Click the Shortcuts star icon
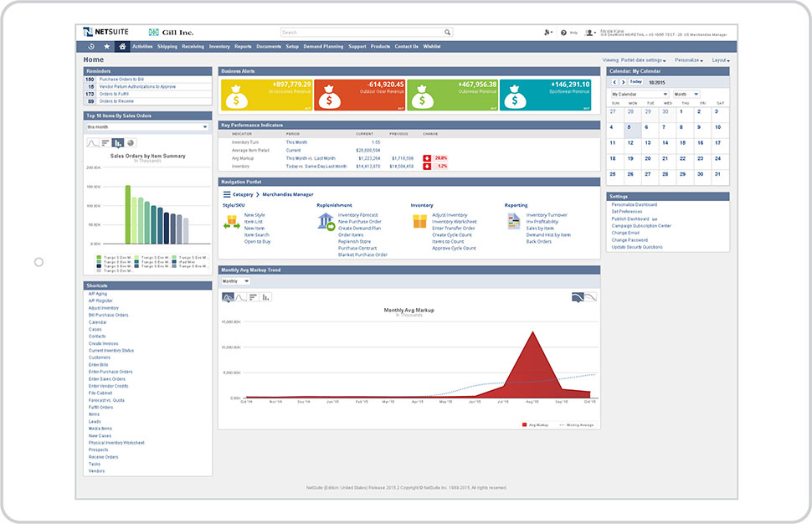Viewport: 812px width, 524px height. click(x=106, y=47)
